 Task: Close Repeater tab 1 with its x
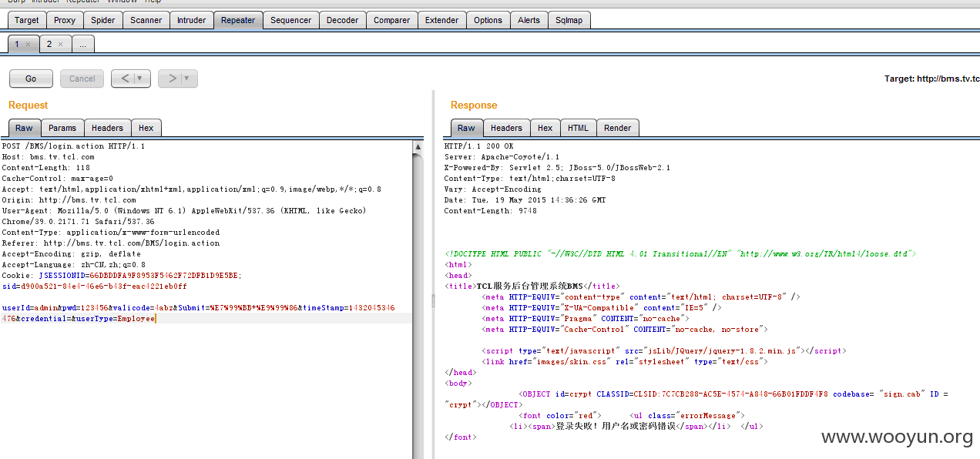(29, 45)
